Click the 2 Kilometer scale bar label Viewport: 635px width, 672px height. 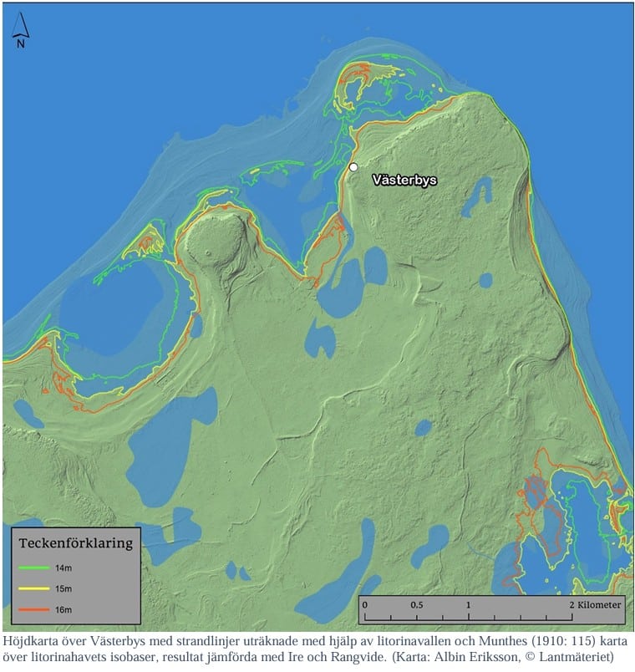(x=594, y=603)
